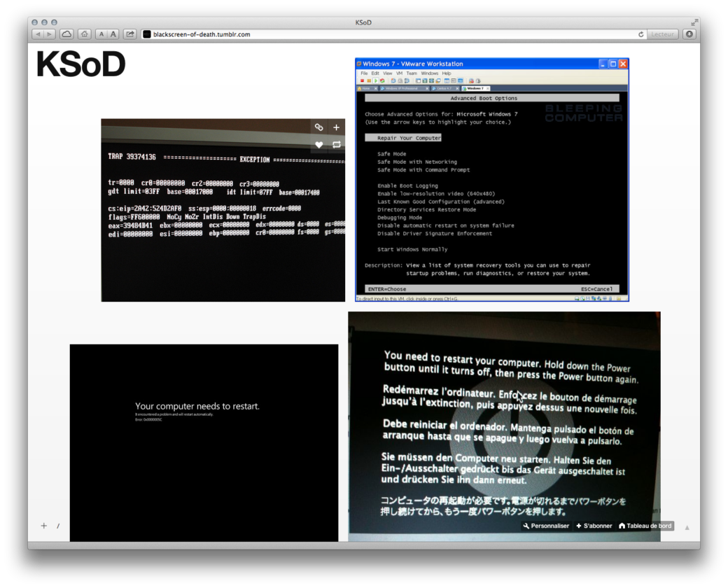Open the multilingual kernel panic photo
Screen dimensions: 728x588
tap(504, 426)
